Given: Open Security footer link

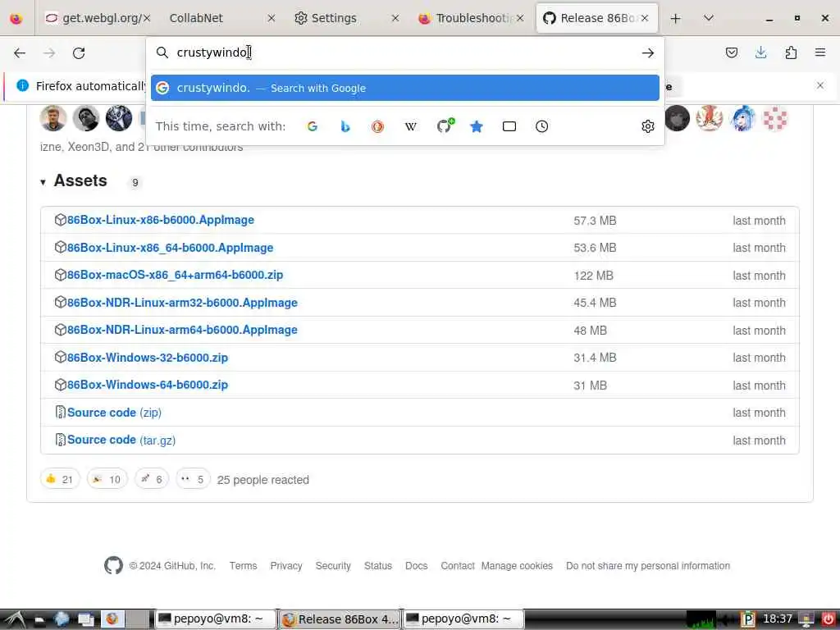Looking at the screenshot, I should (x=333, y=566).
